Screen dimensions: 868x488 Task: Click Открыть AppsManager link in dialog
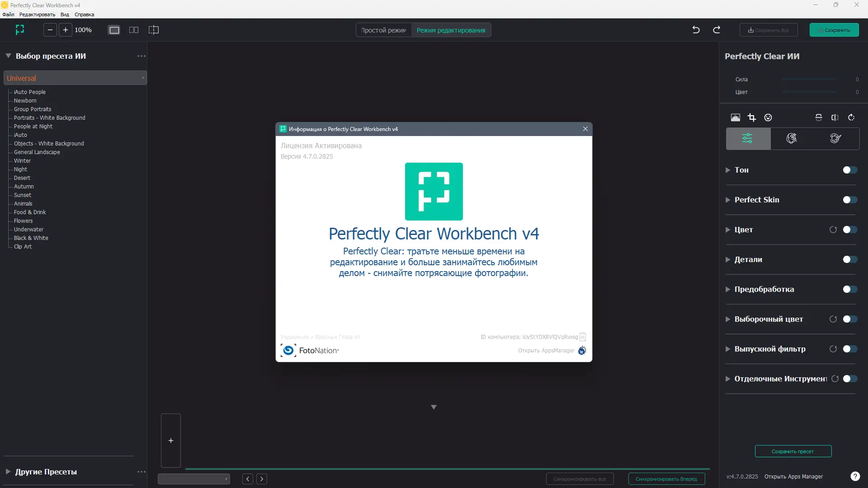tap(546, 351)
